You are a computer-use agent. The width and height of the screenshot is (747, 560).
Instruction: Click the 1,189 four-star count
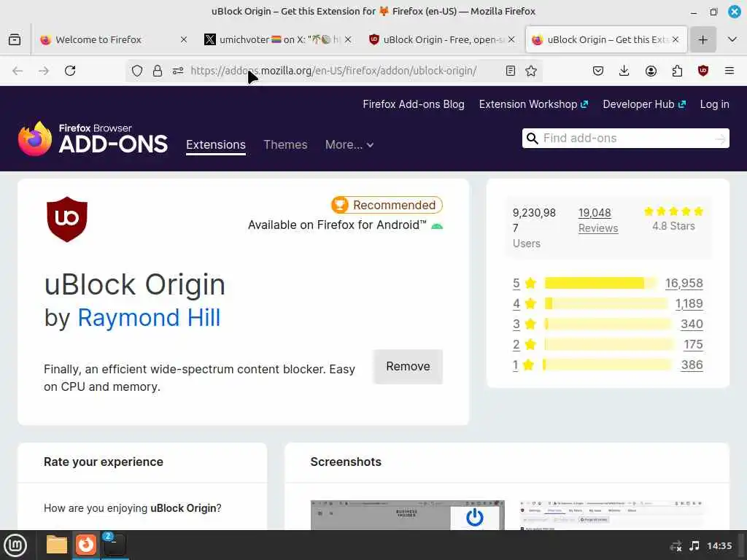(x=689, y=303)
